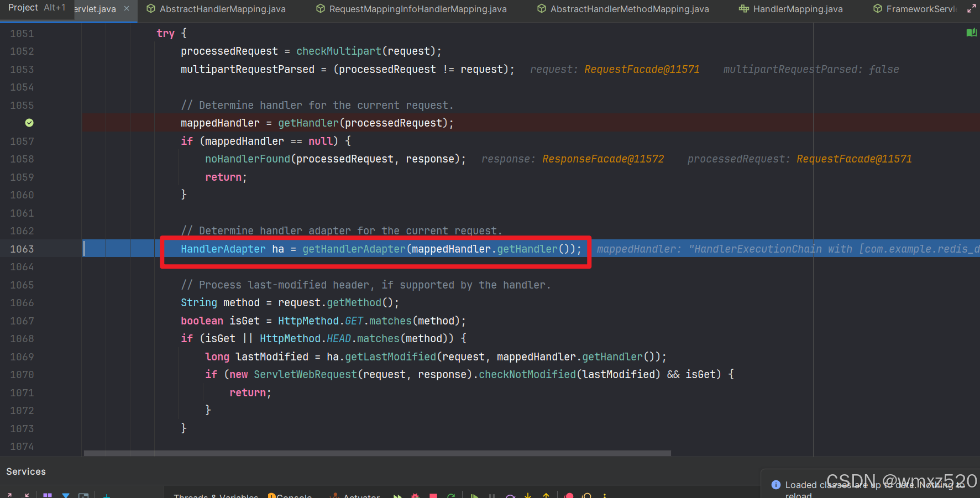Screen dimensions: 980x498
Task: Click gutter line number 1074
Action: [22, 447]
